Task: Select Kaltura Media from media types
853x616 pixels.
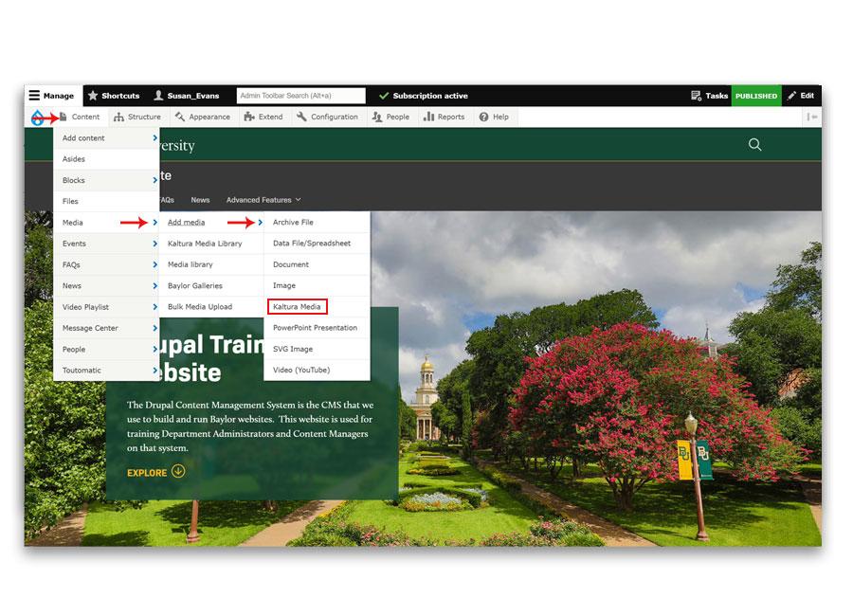Action: (x=297, y=306)
